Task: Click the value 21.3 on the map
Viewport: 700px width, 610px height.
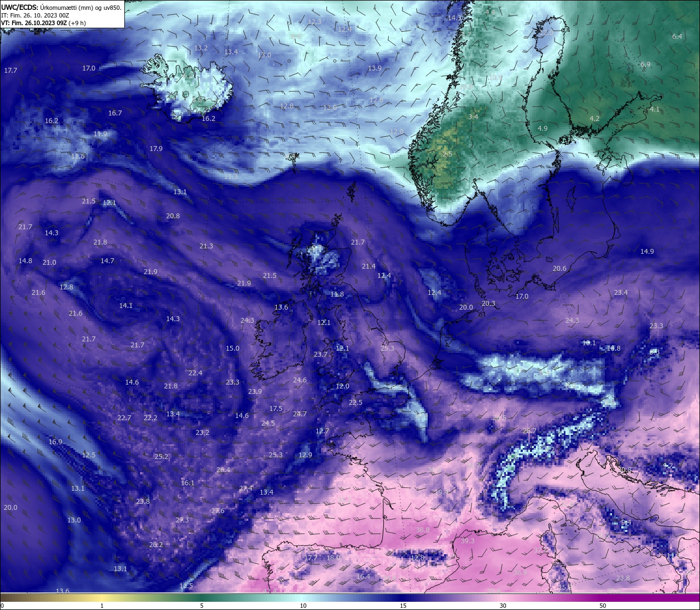Action: tap(206, 246)
